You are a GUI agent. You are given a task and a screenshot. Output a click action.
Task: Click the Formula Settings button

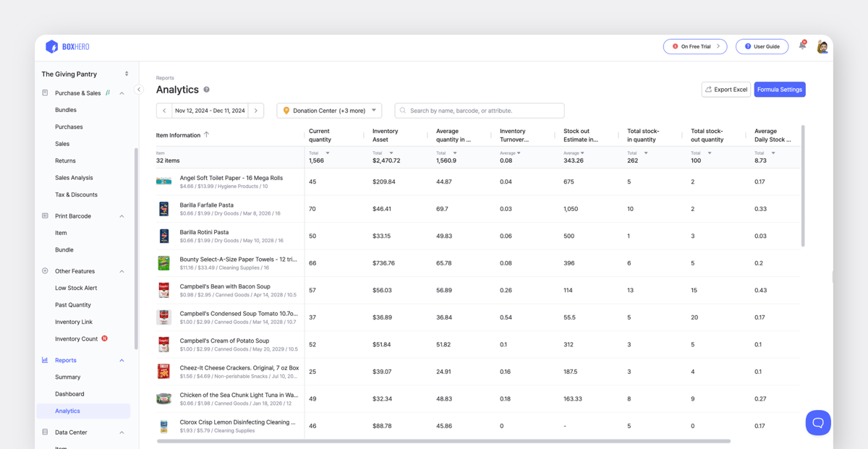click(780, 90)
